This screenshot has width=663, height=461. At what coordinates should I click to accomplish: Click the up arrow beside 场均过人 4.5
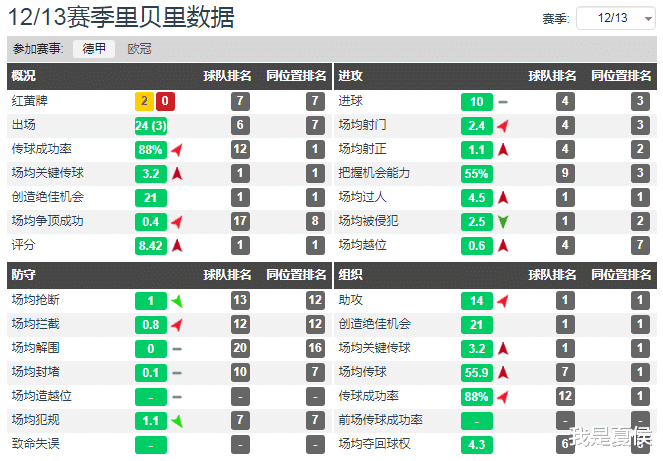(x=503, y=198)
